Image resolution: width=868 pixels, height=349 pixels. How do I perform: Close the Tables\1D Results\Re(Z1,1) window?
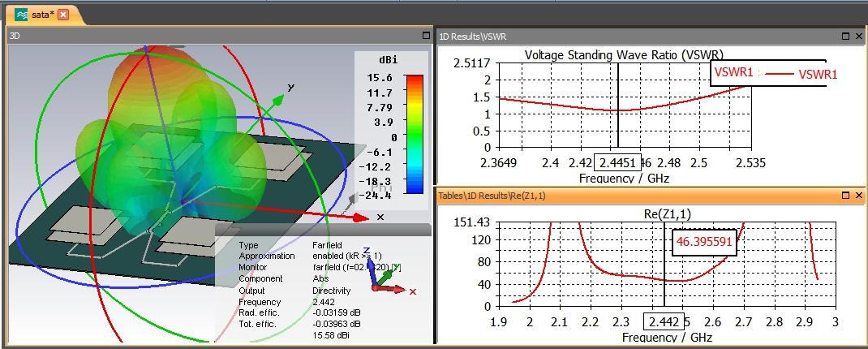858,195
